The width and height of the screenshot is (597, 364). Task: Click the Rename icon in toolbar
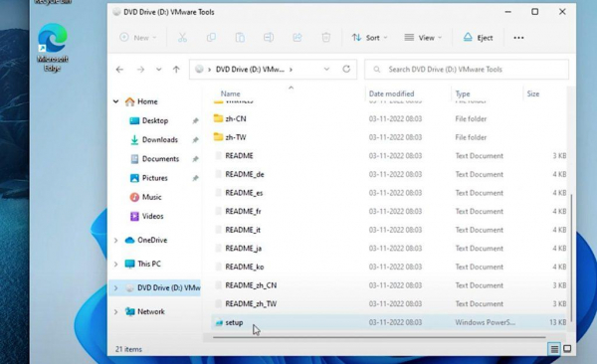(269, 38)
